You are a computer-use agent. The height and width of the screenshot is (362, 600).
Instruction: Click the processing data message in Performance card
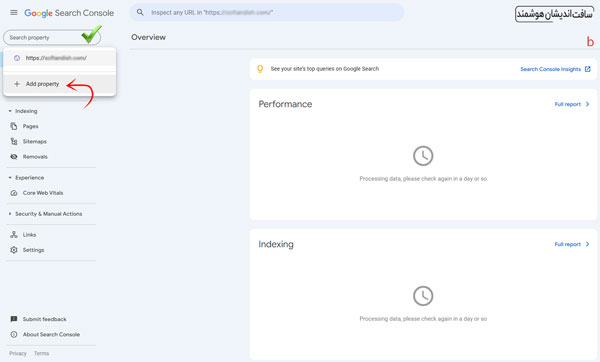pos(423,179)
